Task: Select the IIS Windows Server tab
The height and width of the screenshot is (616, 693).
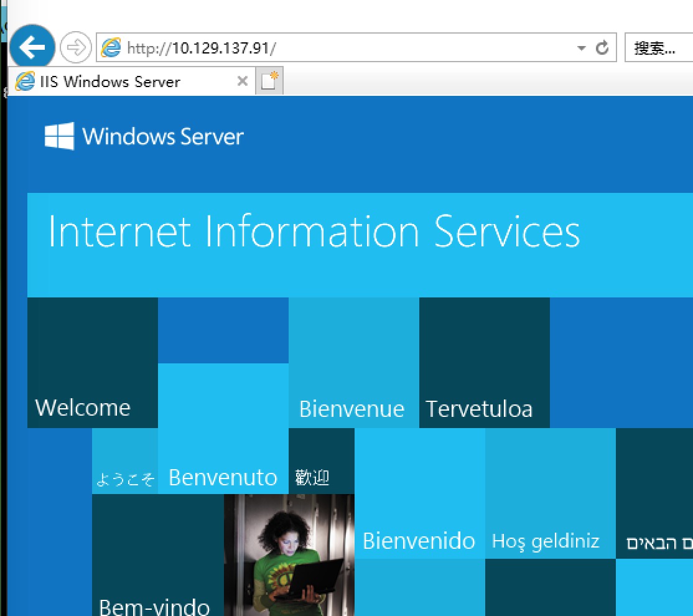Action: tap(132, 82)
